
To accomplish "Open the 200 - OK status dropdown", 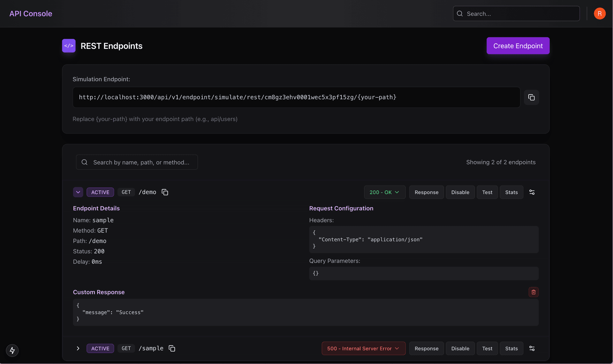I will (384, 192).
